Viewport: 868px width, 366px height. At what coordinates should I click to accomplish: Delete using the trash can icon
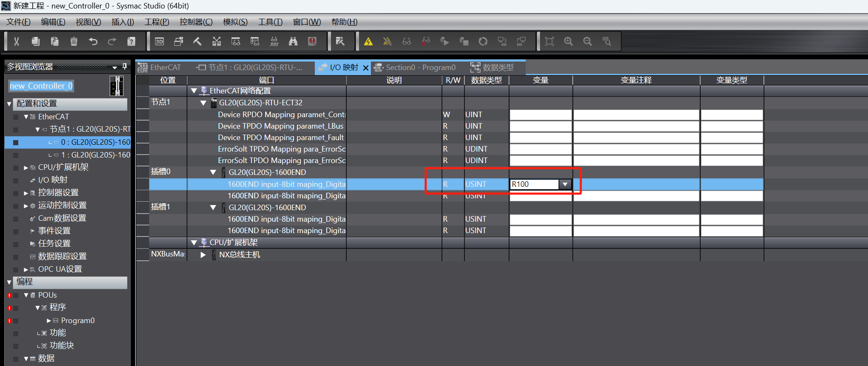(74, 41)
